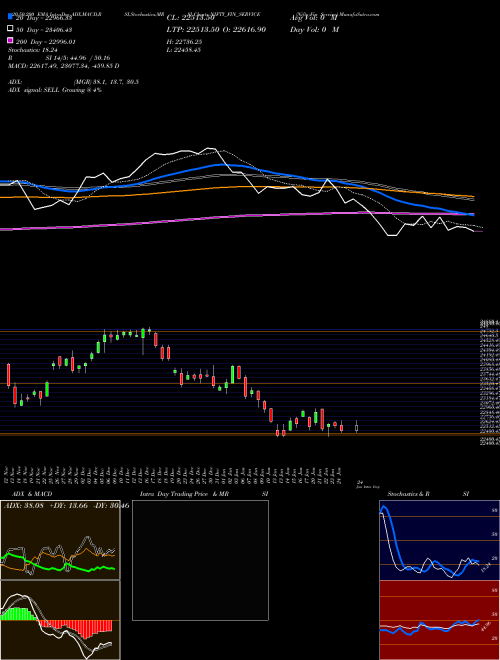Screen dimensions: 500x660
Task: Click the empty intraday trading price panel
Action: pos(200,560)
